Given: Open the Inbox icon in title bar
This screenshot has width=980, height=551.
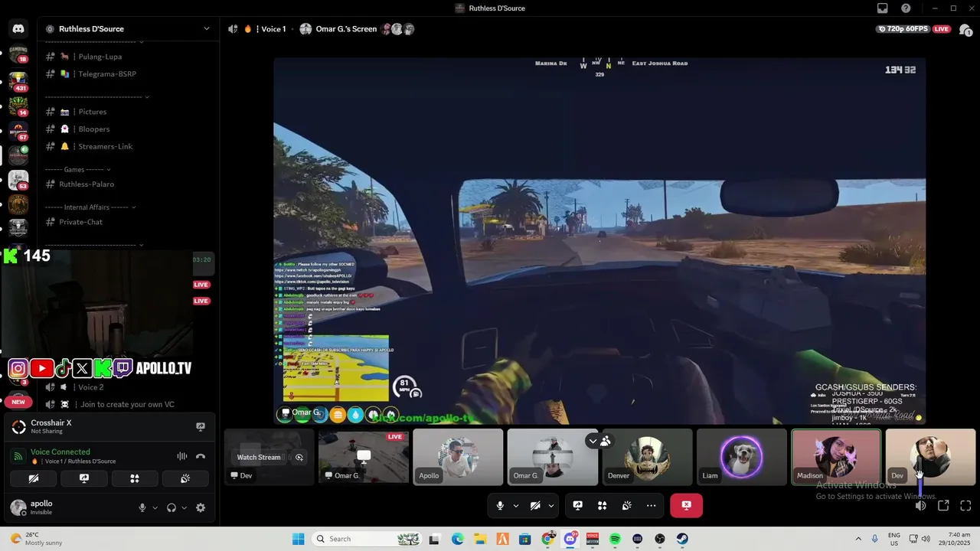Looking at the screenshot, I should (x=883, y=8).
